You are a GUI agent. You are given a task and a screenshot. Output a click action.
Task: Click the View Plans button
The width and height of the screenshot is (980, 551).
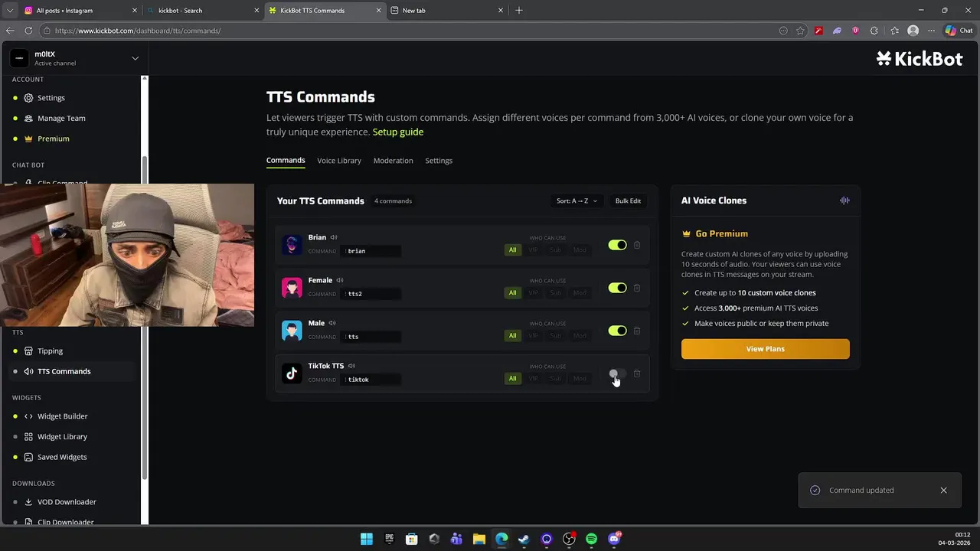766,349
